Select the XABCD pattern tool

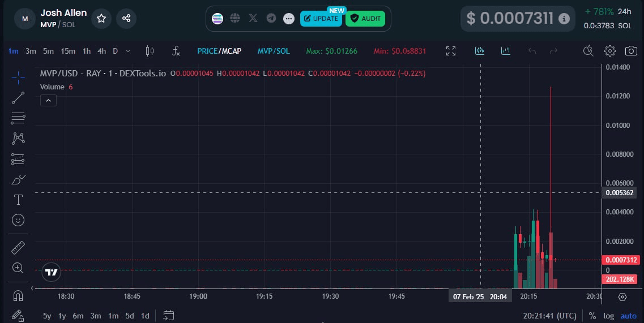coord(18,139)
